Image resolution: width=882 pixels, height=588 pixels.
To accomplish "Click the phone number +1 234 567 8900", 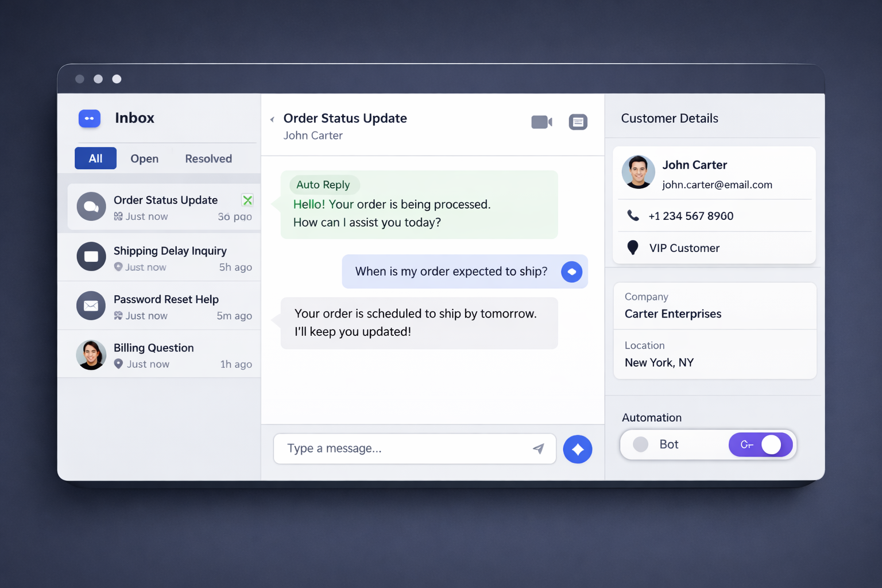I will coord(691,216).
